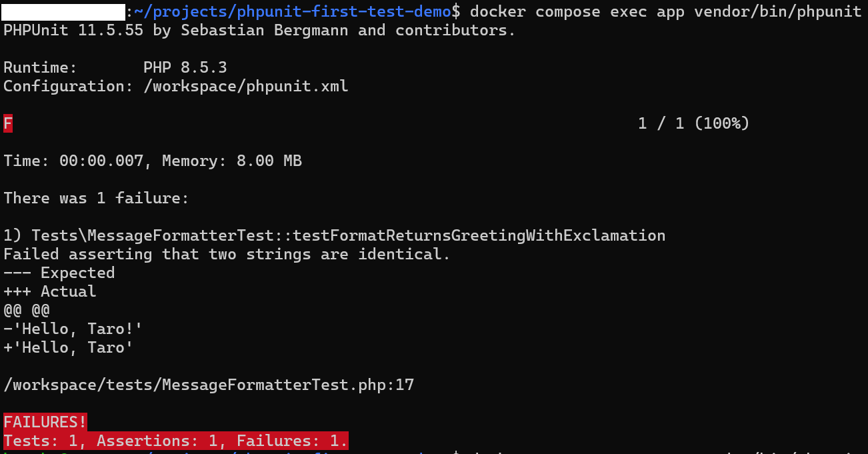Click the '--- Expected' diff header
Screen dimensions: 868x454
click(x=59, y=273)
